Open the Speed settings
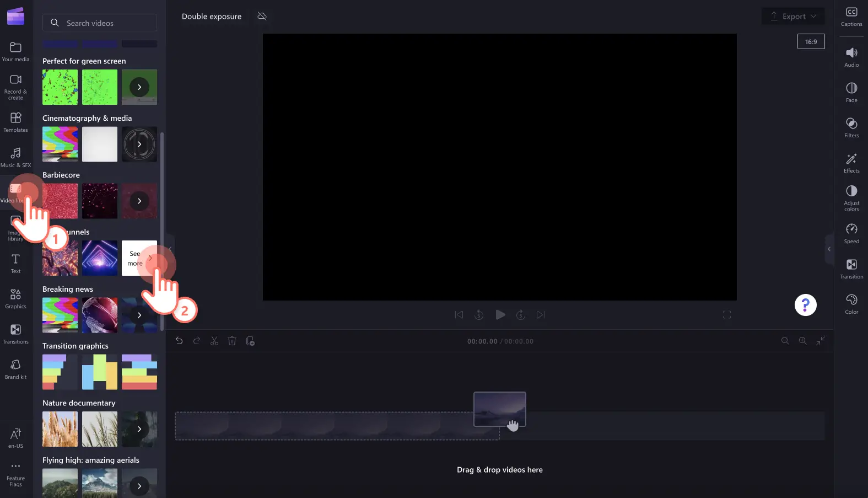This screenshot has width=868, height=498. (x=851, y=233)
